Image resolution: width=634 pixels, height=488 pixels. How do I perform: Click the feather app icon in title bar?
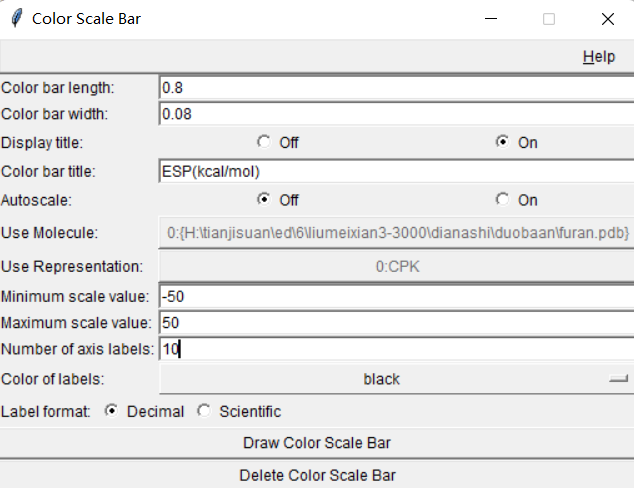[16, 18]
